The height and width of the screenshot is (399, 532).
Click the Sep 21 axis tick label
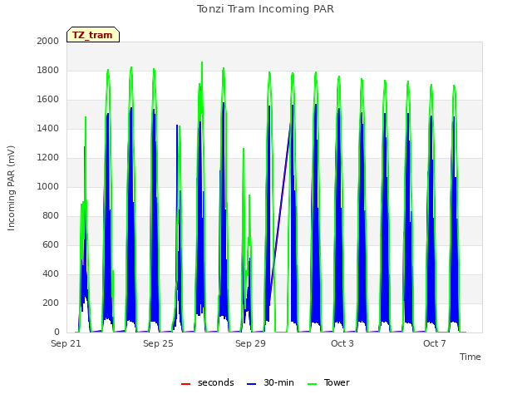(x=66, y=343)
